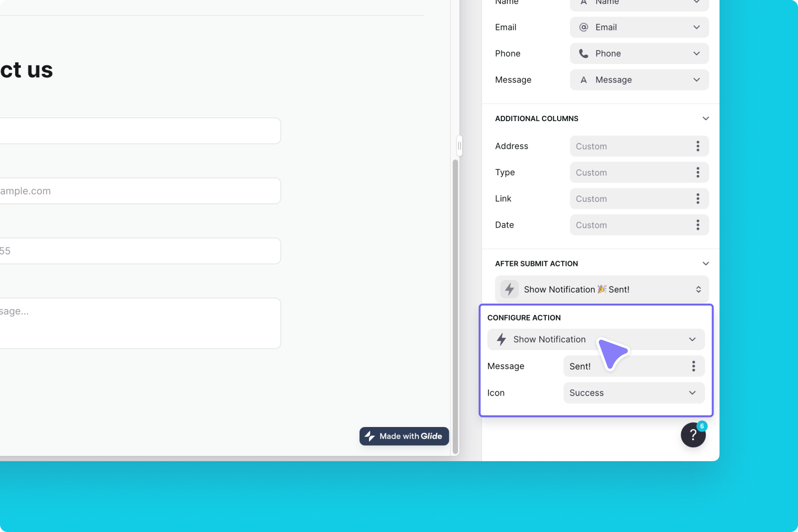Screen dimensions: 798x532
Task: Open three-dot menu beside Sent! message
Action: pyautogui.click(x=693, y=366)
